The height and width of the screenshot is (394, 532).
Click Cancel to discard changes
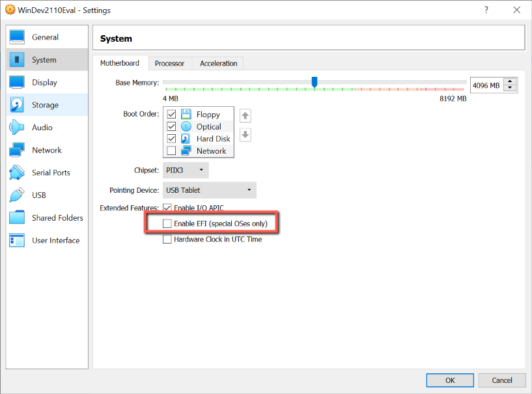502,380
